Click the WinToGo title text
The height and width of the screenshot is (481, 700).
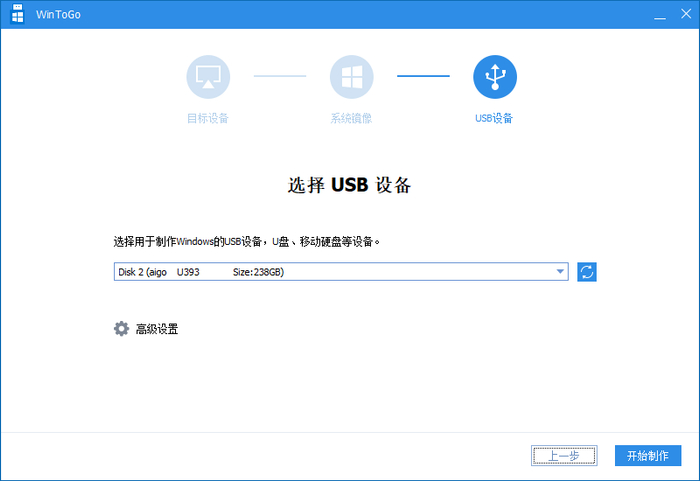pos(58,15)
